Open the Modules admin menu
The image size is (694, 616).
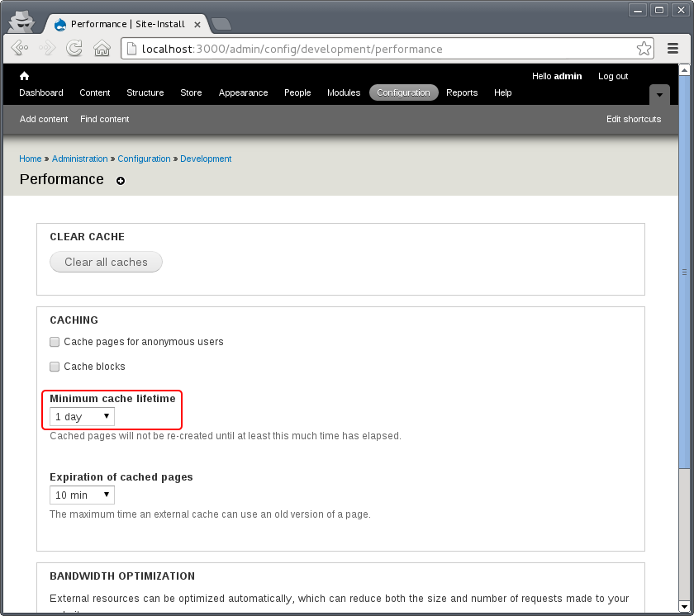344,92
